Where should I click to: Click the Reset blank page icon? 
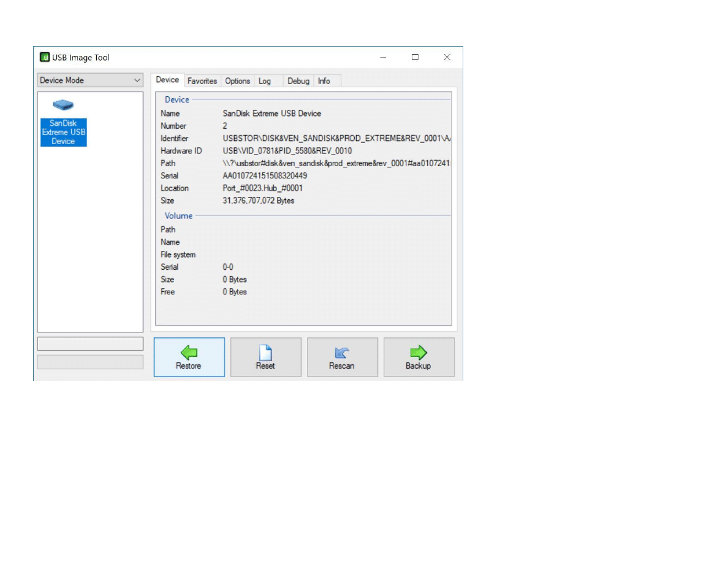click(x=265, y=352)
